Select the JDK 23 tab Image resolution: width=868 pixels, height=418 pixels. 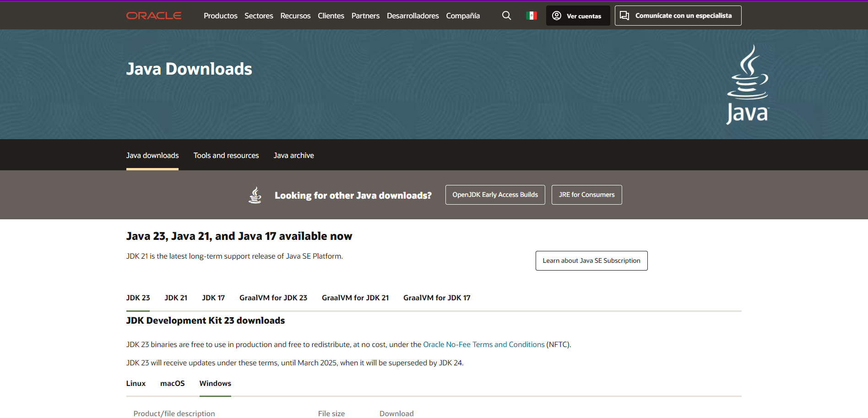click(x=138, y=298)
